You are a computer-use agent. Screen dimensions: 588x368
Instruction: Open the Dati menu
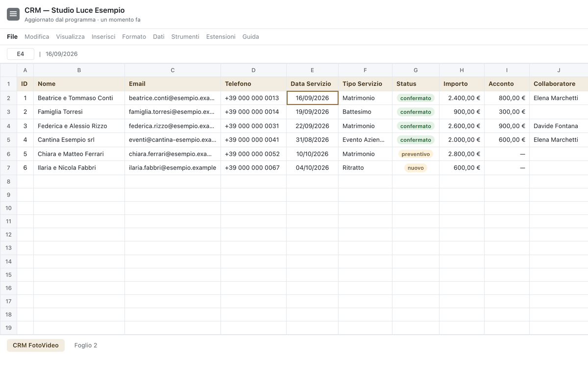pyautogui.click(x=159, y=37)
